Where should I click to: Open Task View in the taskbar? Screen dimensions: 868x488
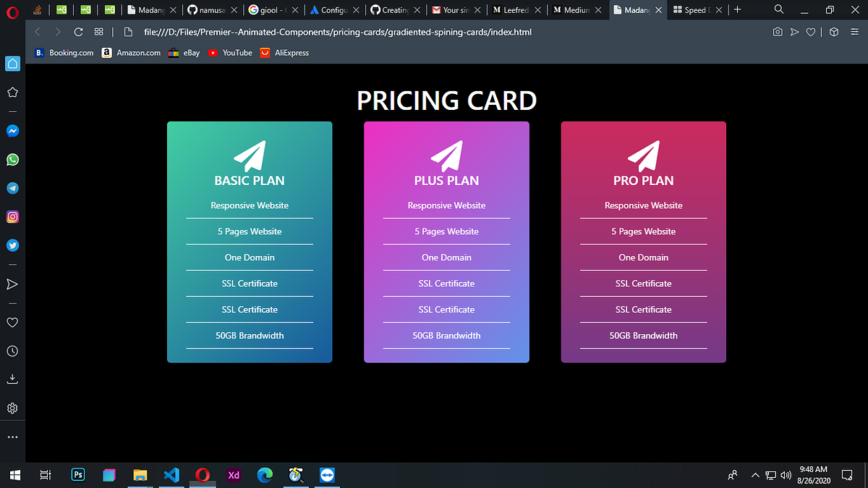tap(45, 475)
